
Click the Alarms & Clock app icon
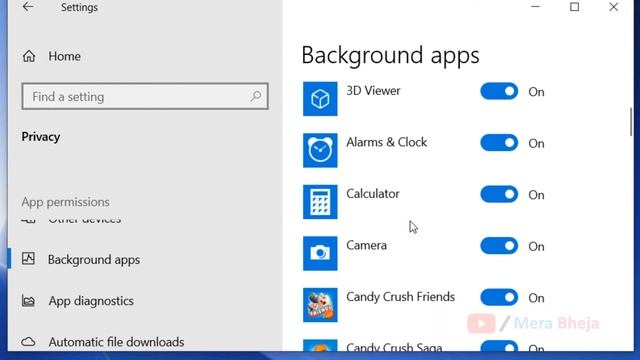[x=320, y=150]
